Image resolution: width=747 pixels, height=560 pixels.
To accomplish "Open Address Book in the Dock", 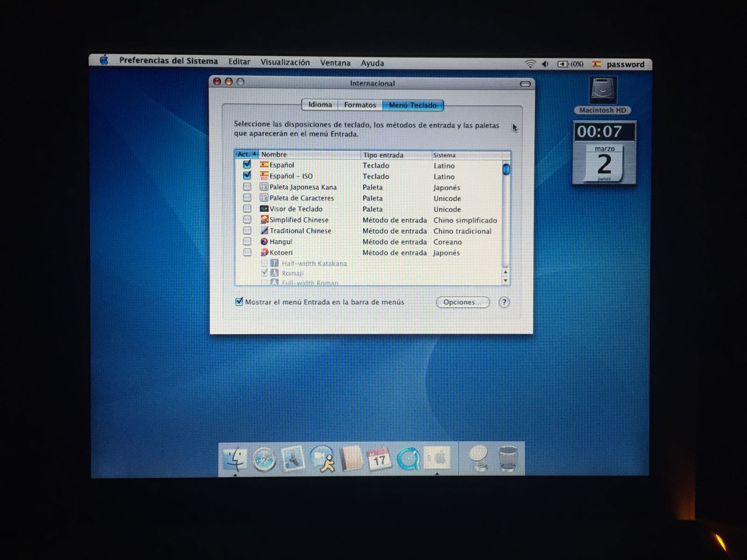I will [x=351, y=459].
